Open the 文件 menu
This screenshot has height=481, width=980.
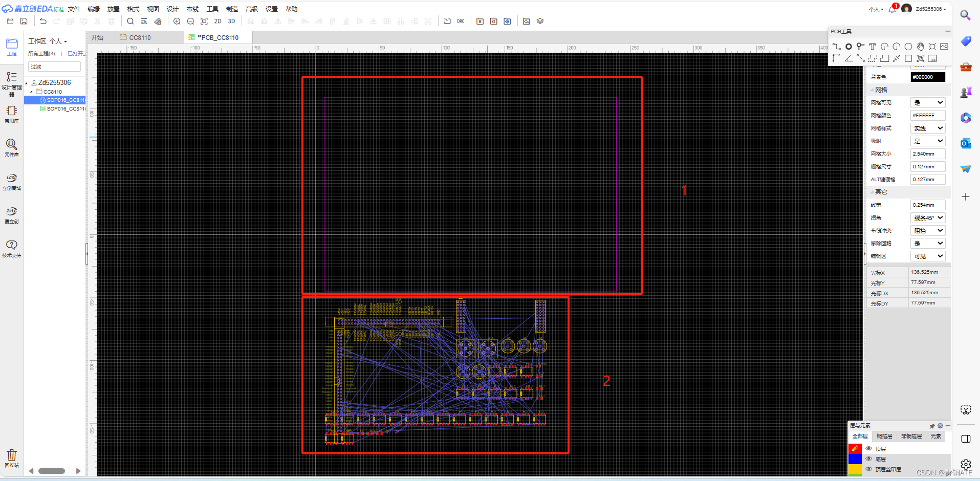coord(74,9)
